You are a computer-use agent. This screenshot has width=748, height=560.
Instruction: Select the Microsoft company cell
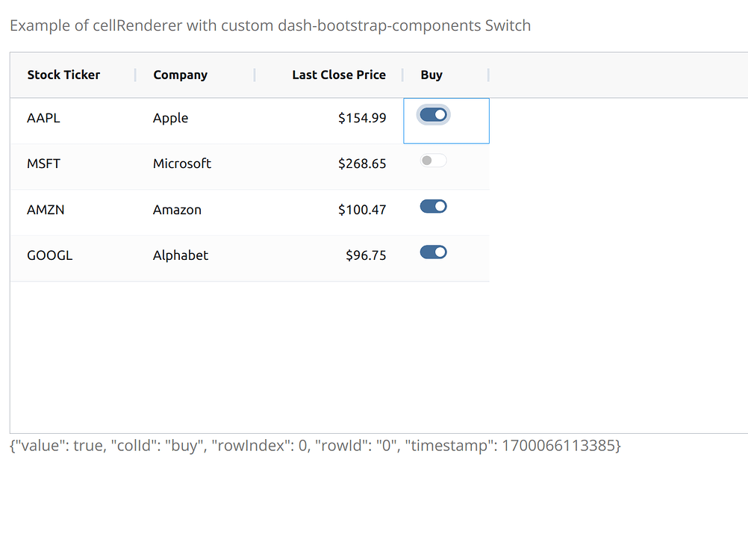click(x=181, y=163)
